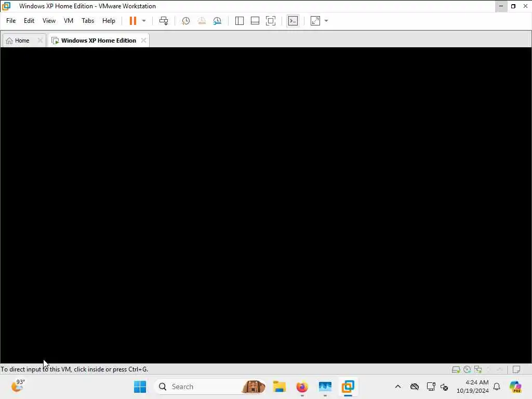Image resolution: width=532 pixels, height=399 pixels.
Task: Open the Edit menu
Action: coord(29,21)
